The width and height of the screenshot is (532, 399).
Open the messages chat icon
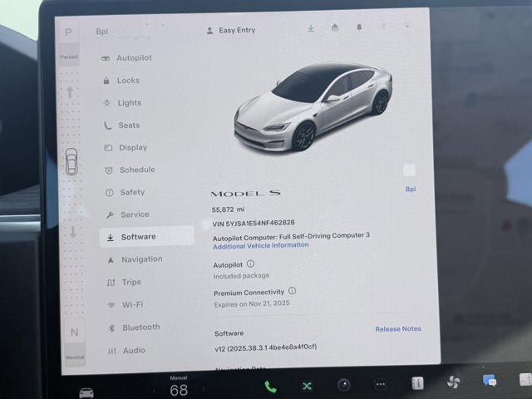(490, 380)
